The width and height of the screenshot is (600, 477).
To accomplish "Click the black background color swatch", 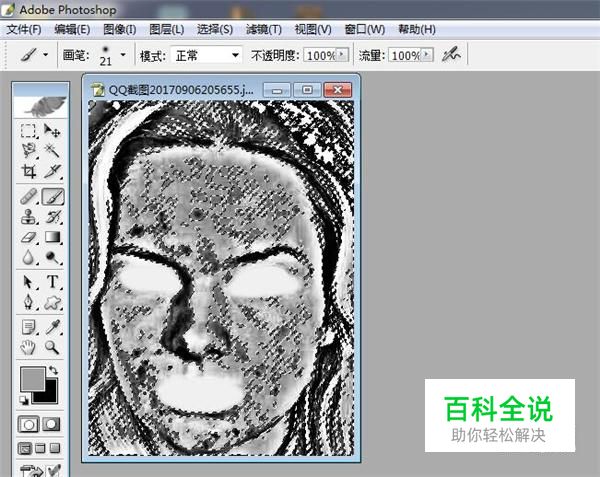I will pyautogui.click(x=51, y=395).
